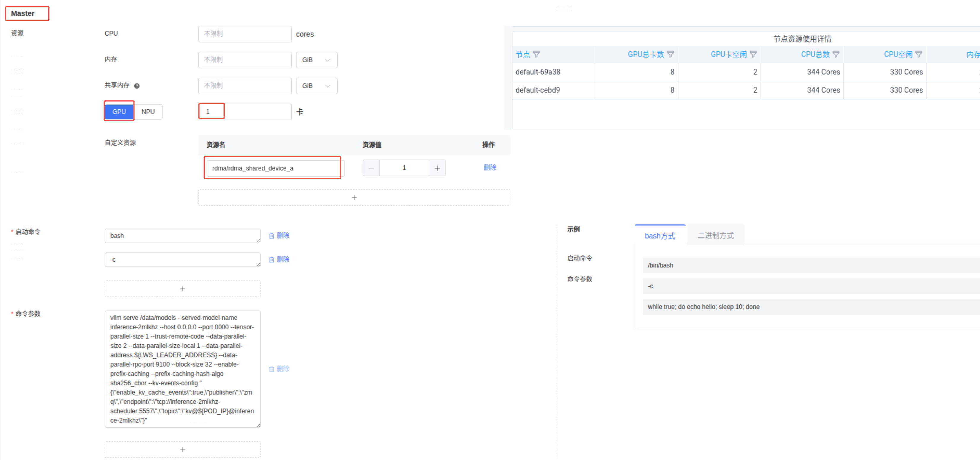Decrease the custom resource value with minus

371,168
